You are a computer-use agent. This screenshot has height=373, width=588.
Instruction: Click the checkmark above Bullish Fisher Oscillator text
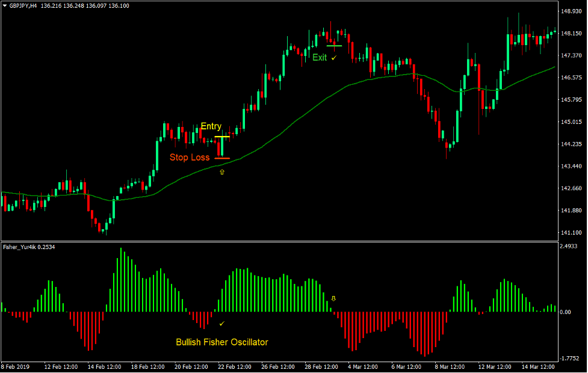point(222,324)
